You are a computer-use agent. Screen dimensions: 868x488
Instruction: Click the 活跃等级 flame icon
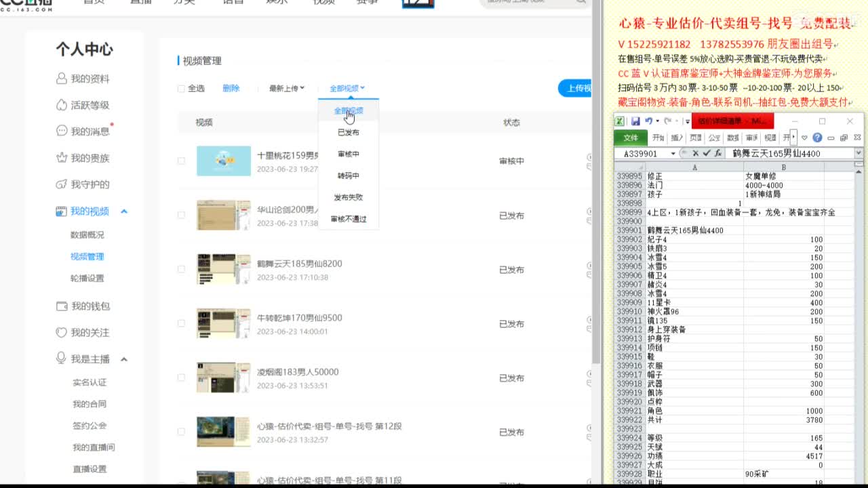(x=62, y=105)
